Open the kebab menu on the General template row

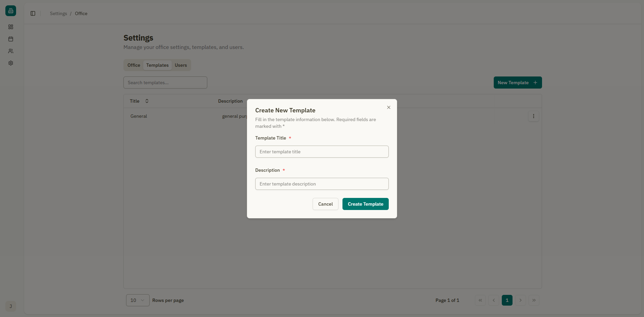[533, 116]
